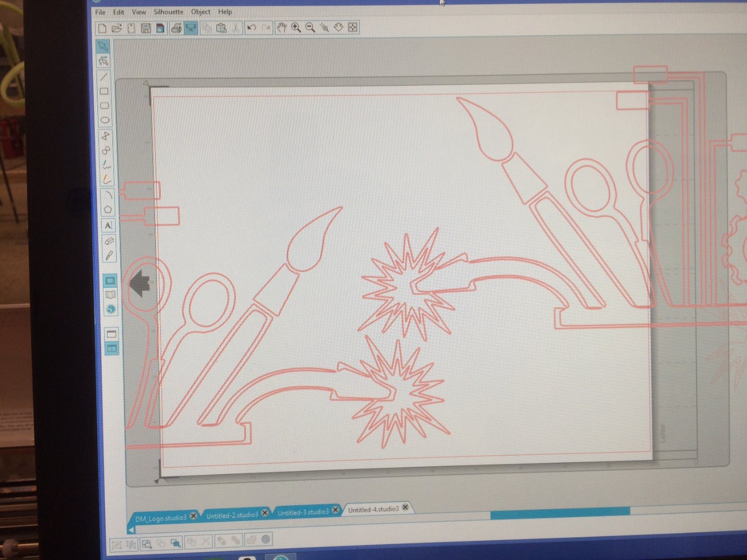This screenshot has width=747, height=560.
Task: Open the Online Store icon
Action: (110, 309)
